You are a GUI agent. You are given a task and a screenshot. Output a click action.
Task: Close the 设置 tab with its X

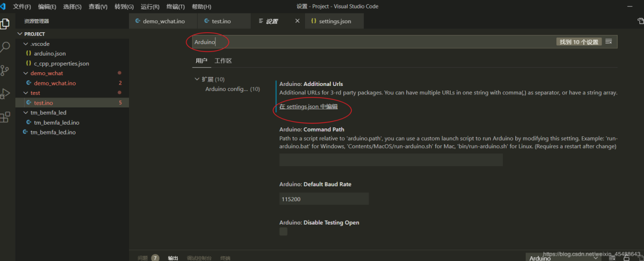[x=298, y=21]
